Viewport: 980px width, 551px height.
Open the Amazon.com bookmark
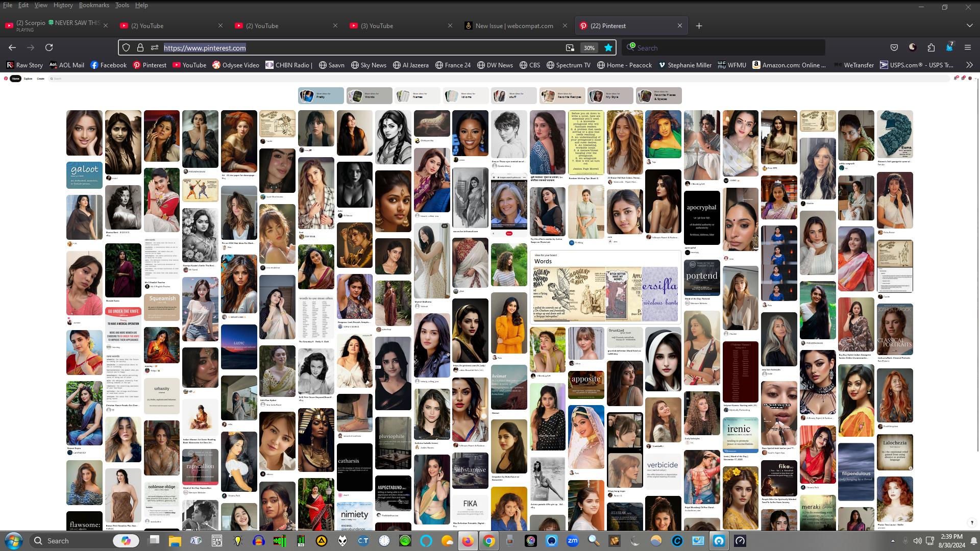pyautogui.click(x=789, y=65)
